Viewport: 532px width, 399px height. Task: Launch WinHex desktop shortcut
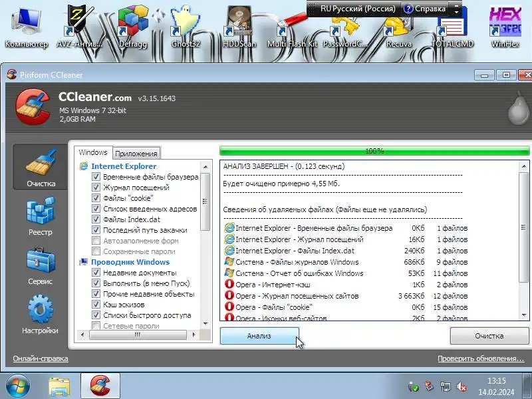coord(505,27)
